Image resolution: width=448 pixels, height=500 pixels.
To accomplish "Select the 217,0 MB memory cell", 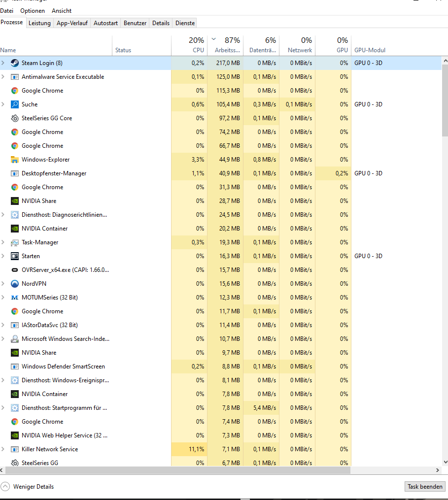I will point(225,63).
